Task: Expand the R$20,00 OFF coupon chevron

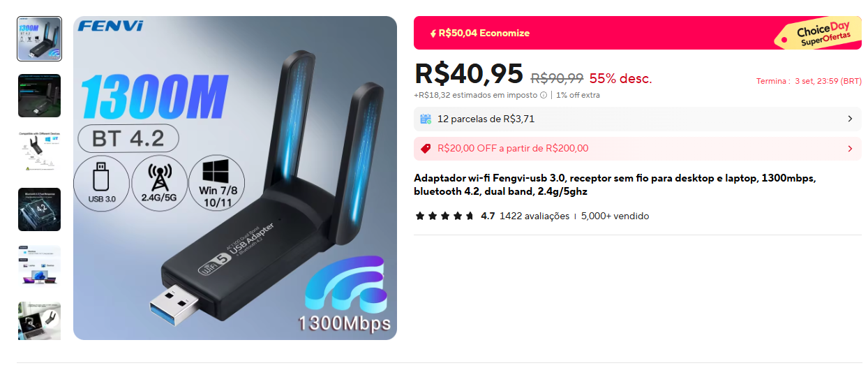Action: [850, 148]
